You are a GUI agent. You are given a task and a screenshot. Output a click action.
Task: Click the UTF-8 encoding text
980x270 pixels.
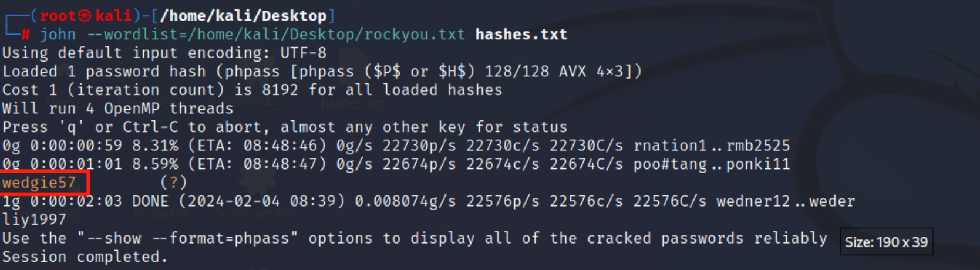pos(303,53)
